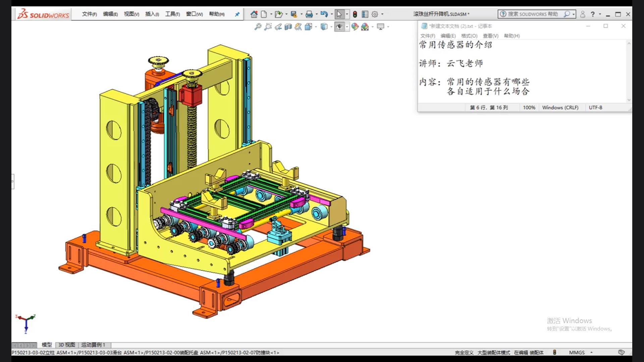This screenshot has width=644, height=362.
Task: Click the 大型装配体模式 status bar text
Action: pyautogui.click(x=493, y=353)
